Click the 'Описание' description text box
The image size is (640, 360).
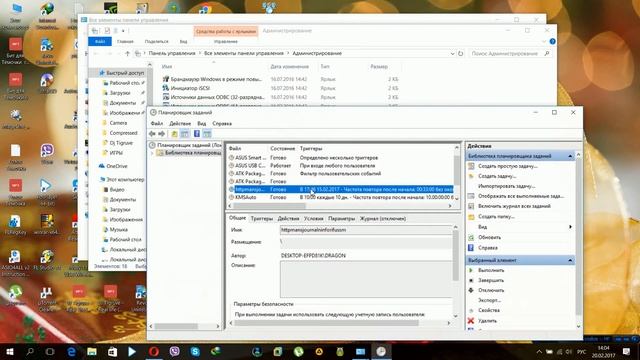[x=366, y=279]
